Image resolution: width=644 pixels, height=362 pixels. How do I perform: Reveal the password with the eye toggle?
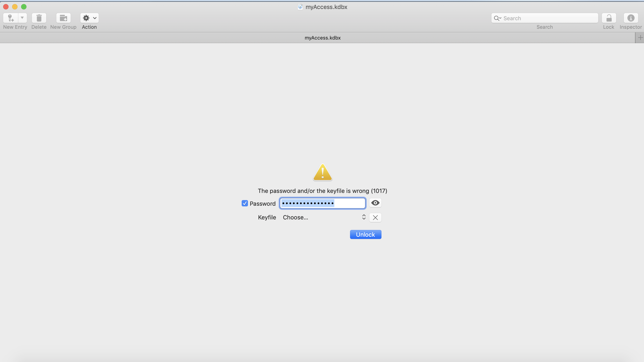tap(375, 203)
